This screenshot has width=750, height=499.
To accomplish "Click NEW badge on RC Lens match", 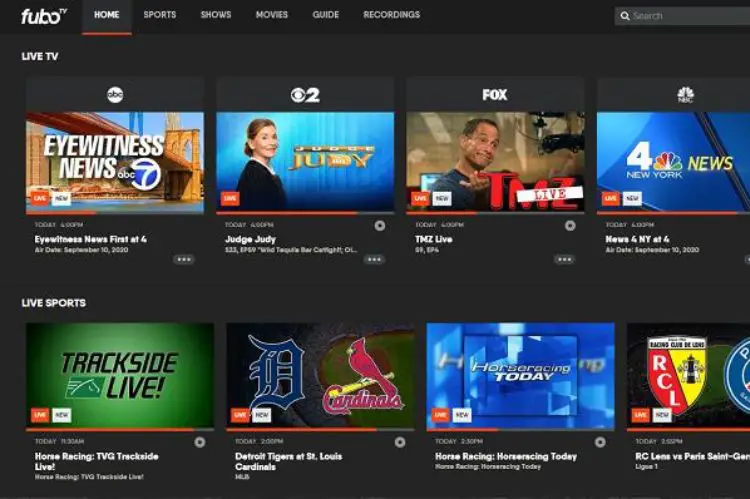I will pos(662,415).
